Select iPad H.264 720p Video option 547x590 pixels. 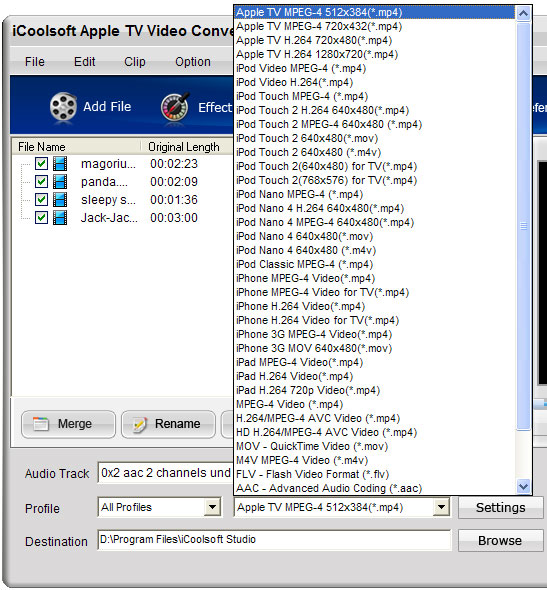(x=374, y=390)
